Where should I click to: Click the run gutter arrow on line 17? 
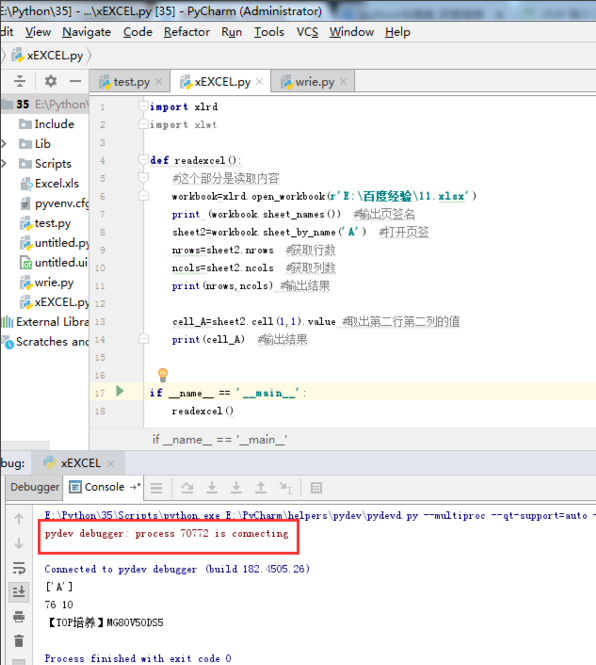coord(120,391)
